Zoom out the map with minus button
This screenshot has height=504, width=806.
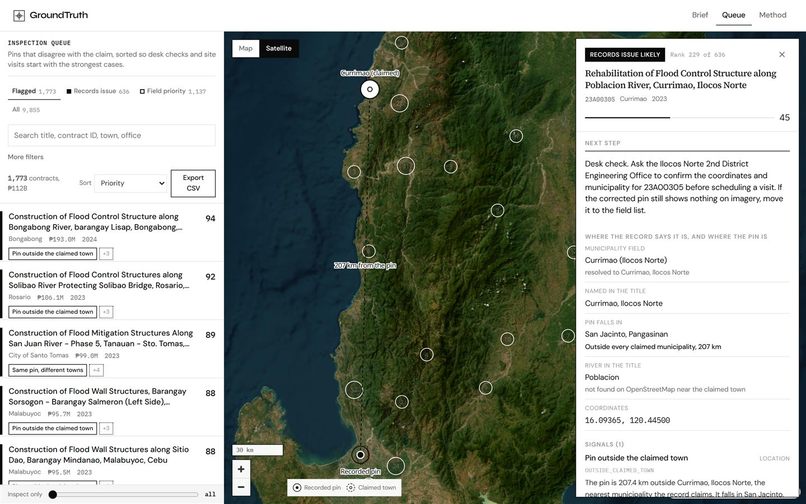pyautogui.click(x=241, y=487)
